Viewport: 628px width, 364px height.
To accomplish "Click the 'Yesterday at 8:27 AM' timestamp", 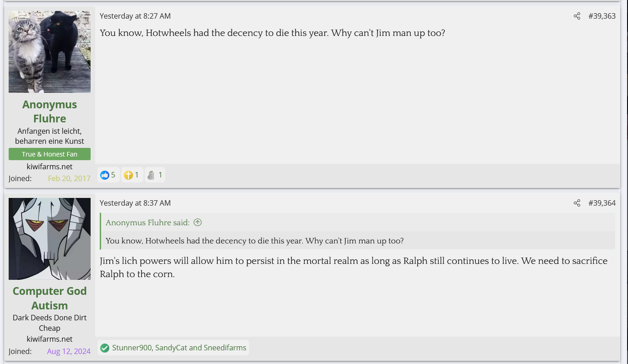I will click(135, 16).
